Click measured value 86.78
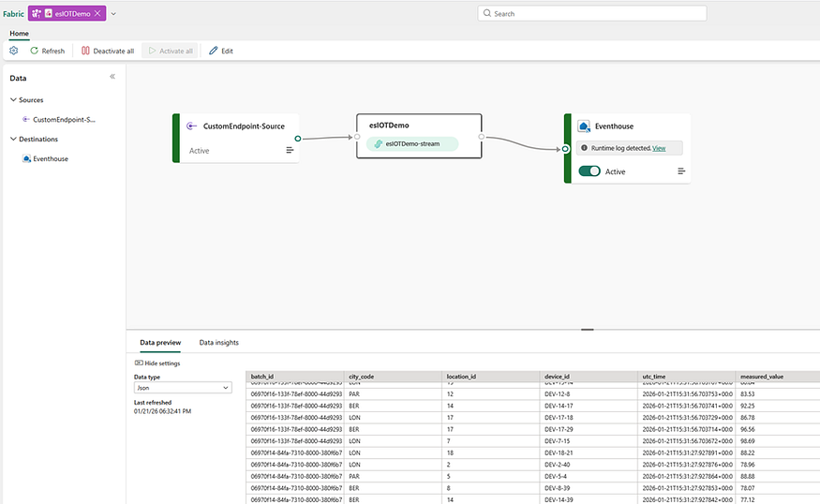 [747, 418]
